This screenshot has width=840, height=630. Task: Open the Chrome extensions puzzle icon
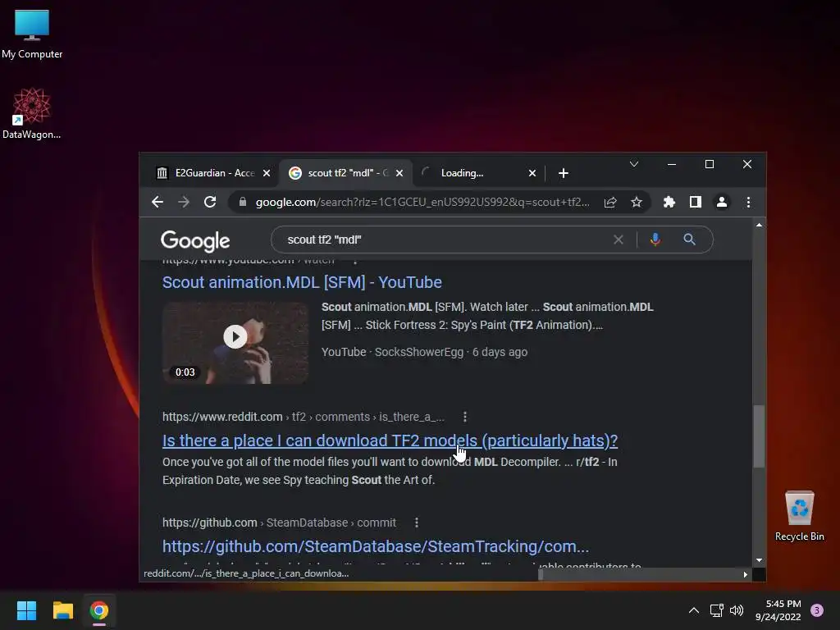click(669, 202)
